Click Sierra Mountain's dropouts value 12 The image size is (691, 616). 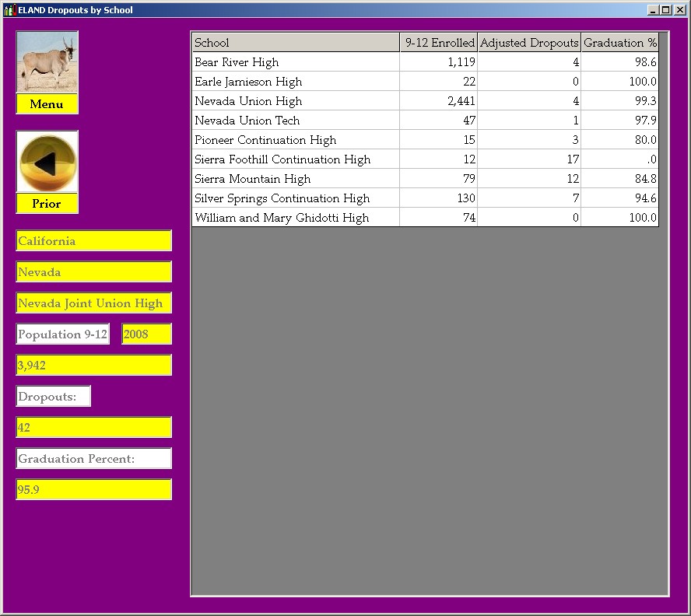(x=573, y=178)
